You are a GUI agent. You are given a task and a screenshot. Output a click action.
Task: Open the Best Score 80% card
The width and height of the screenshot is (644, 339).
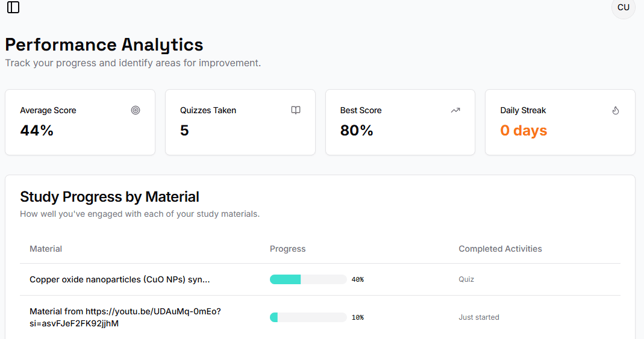(400, 122)
